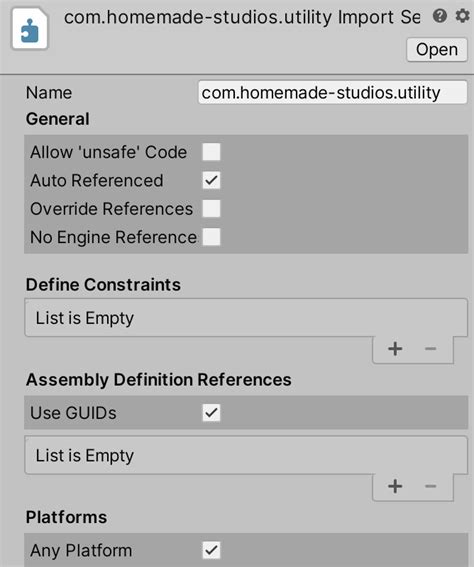Toggle the Auto Referenced checkbox
Screen dimensions: 474x567
pyautogui.click(x=212, y=180)
